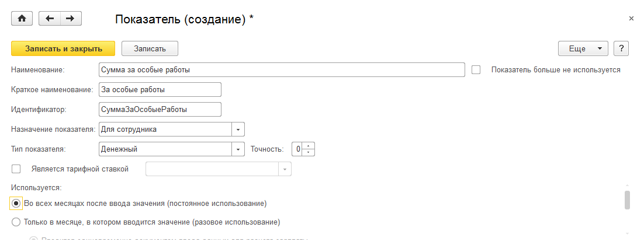The image size is (644, 245).
Task: Open help with the question mark button
Action: (x=621, y=49)
